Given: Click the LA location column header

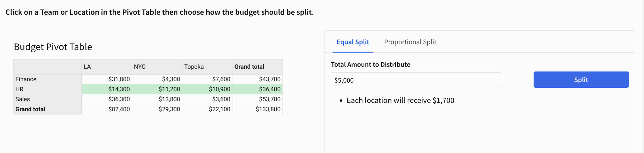Looking at the screenshot, I should pos(87,67).
